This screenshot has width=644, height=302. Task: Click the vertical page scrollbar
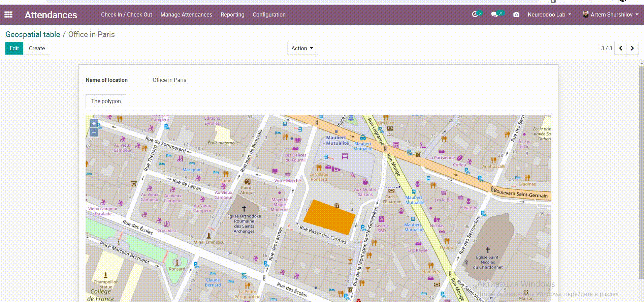[x=641, y=172]
